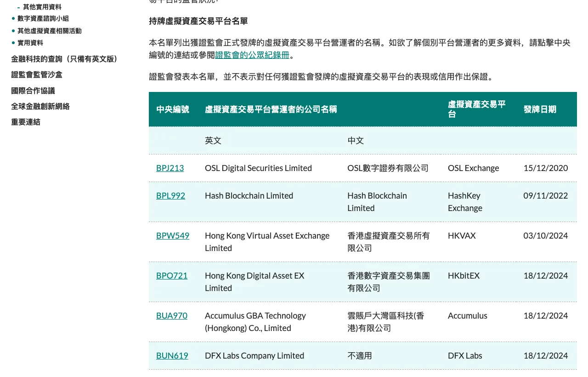Click the 英文 sub-header cell

pos(213,140)
